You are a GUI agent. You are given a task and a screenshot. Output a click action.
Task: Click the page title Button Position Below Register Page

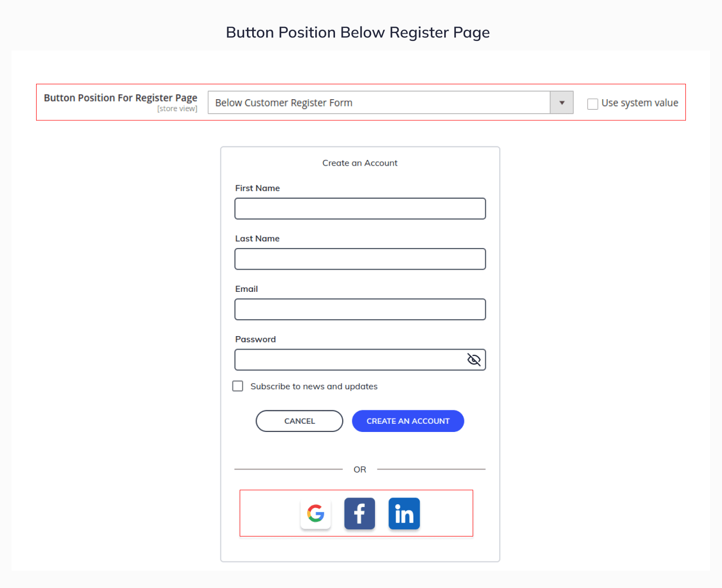(x=358, y=32)
